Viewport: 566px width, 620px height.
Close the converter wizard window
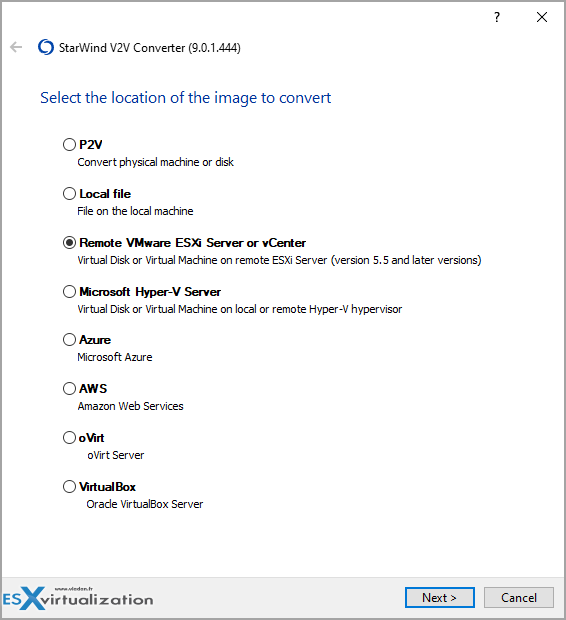(541, 17)
